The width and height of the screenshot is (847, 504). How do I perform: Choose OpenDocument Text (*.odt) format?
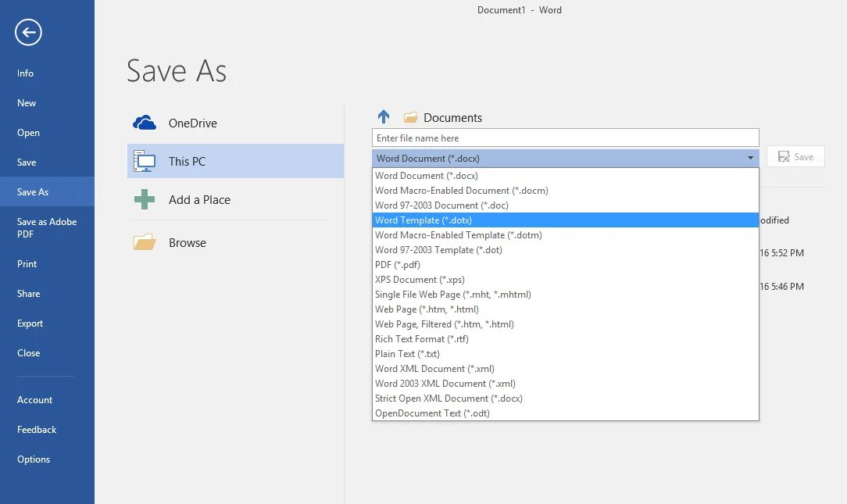click(432, 413)
